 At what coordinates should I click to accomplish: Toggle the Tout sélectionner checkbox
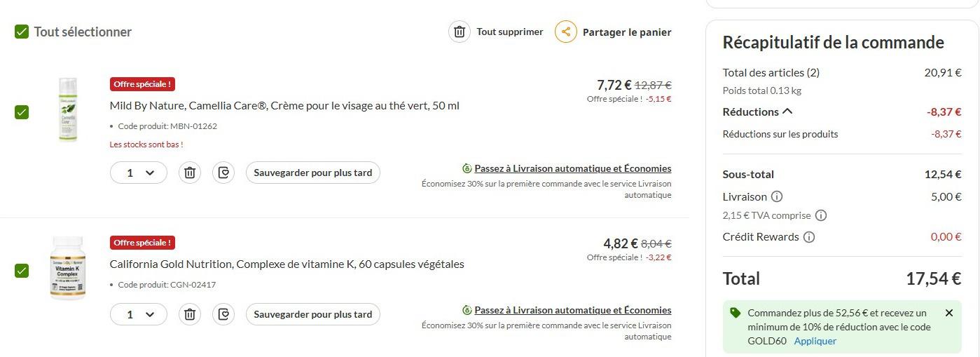[x=22, y=32]
